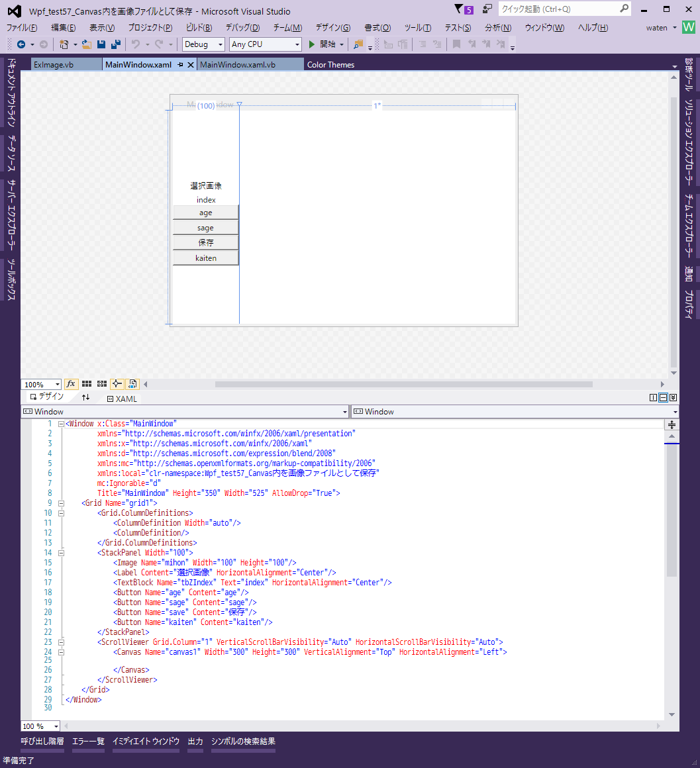Viewport: 700px width, 768px height.
Task: Swap the design and XAML panes
Action: pos(85,397)
